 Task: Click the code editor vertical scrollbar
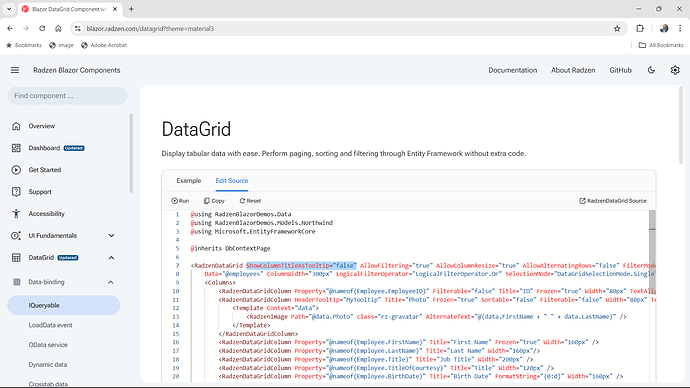click(652, 296)
